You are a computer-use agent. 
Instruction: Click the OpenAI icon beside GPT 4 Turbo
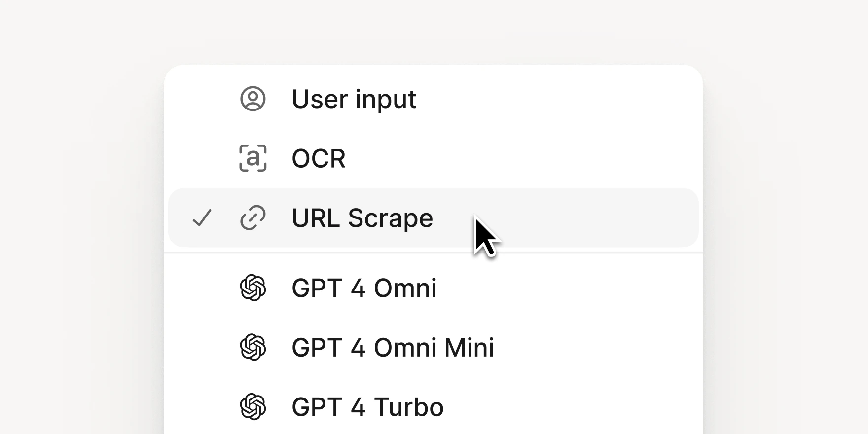coord(253,407)
